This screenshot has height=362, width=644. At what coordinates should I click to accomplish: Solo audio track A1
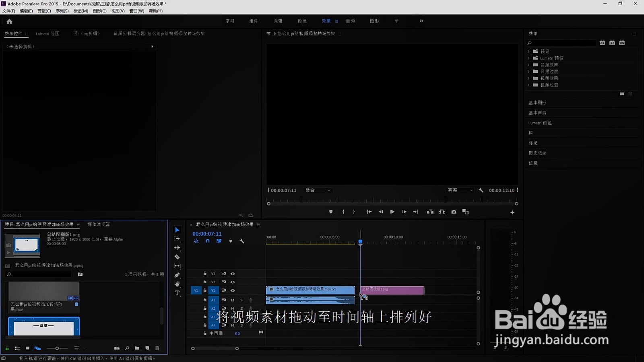click(x=242, y=300)
